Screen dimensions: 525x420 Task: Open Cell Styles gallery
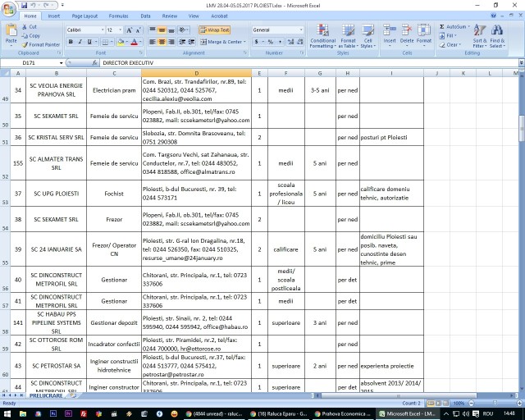click(368, 36)
